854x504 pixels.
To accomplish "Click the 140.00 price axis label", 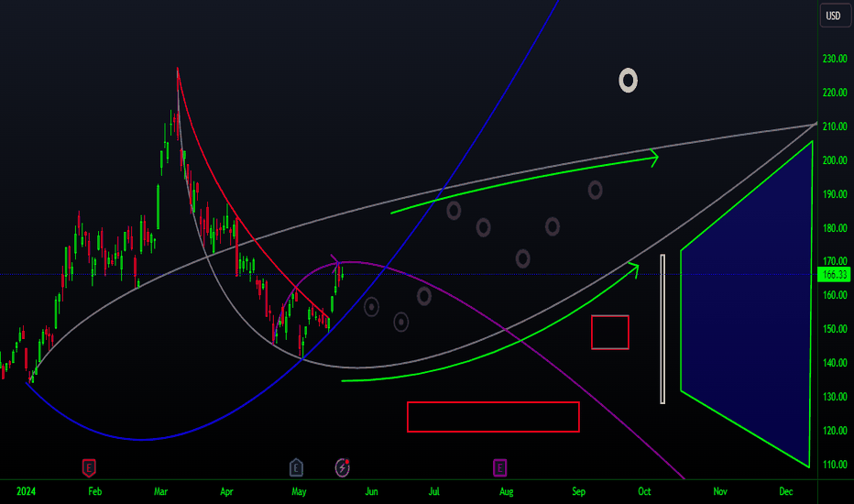I will (x=835, y=362).
